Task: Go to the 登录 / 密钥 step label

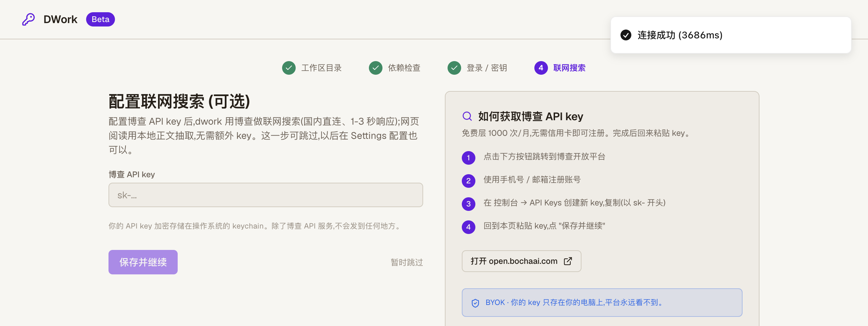Action: click(487, 68)
